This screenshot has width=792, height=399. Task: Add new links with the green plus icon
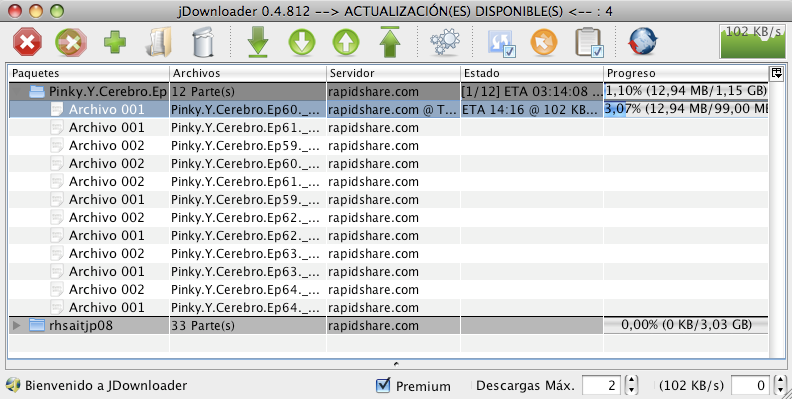click(115, 42)
